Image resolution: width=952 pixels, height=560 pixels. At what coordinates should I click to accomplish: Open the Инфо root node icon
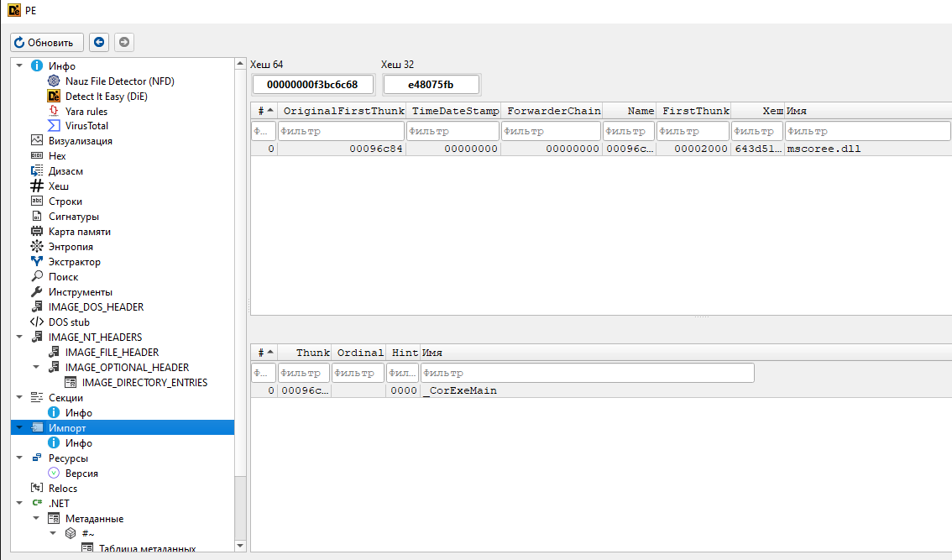(37, 65)
